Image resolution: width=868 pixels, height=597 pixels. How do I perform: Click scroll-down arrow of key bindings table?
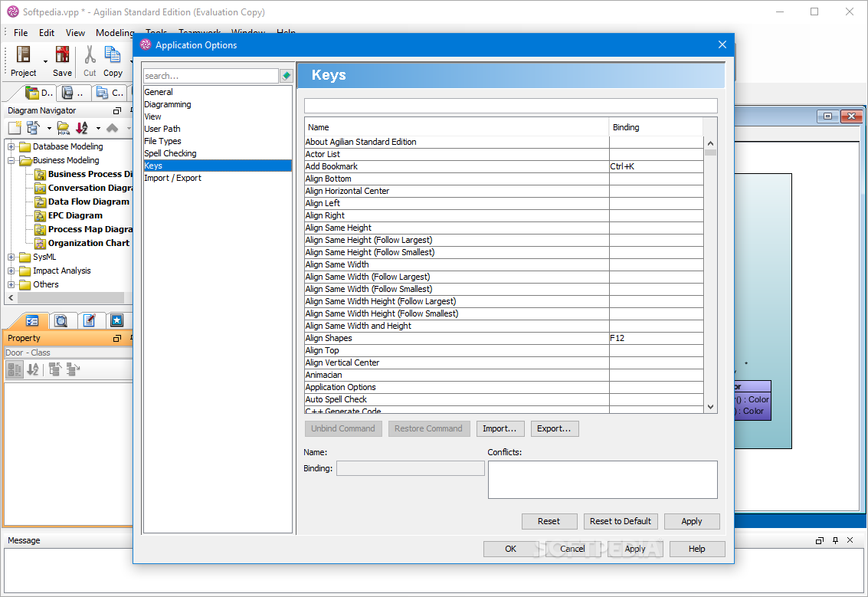coord(710,407)
